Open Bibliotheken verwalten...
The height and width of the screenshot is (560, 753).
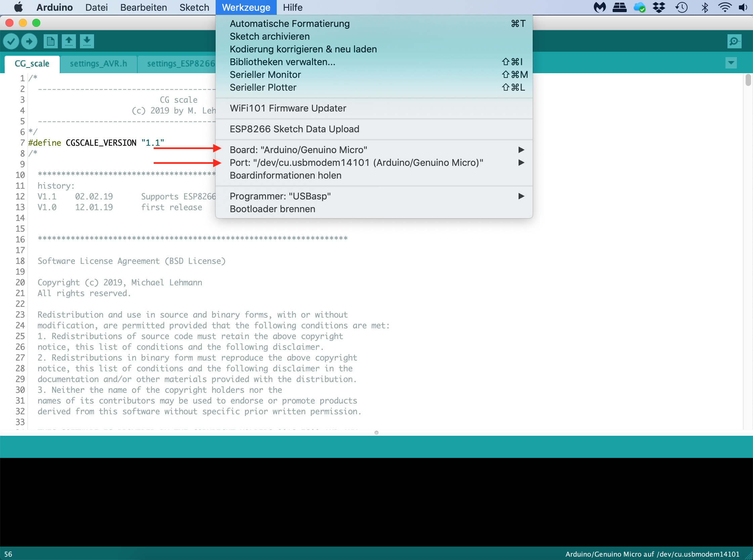click(x=374, y=62)
